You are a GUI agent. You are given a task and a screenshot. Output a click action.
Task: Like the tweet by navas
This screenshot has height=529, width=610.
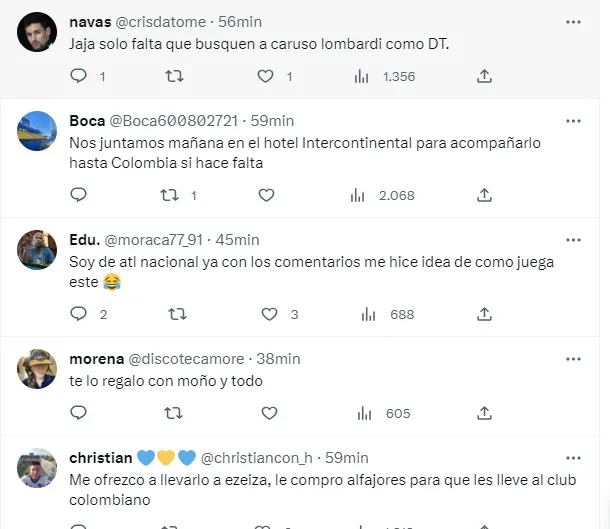(266, 76)
